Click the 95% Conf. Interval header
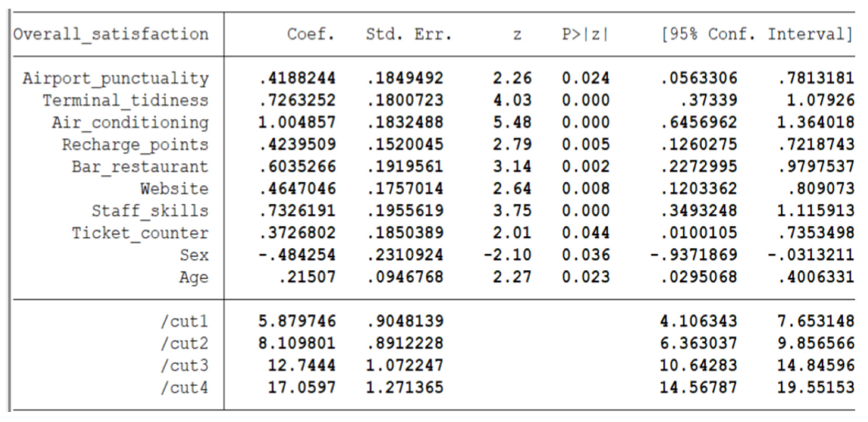This screenshot has width=868, height=422. click(x=757, y=34)
